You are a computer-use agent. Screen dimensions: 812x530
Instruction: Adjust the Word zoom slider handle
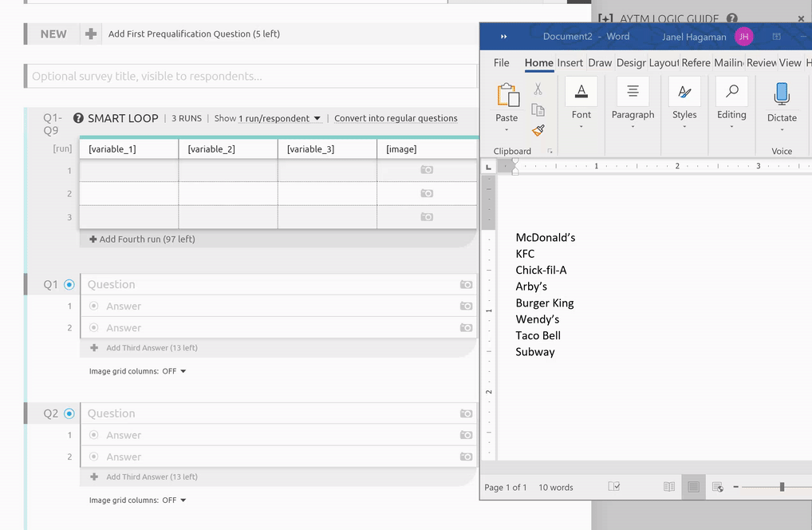[x=782, y=487]
